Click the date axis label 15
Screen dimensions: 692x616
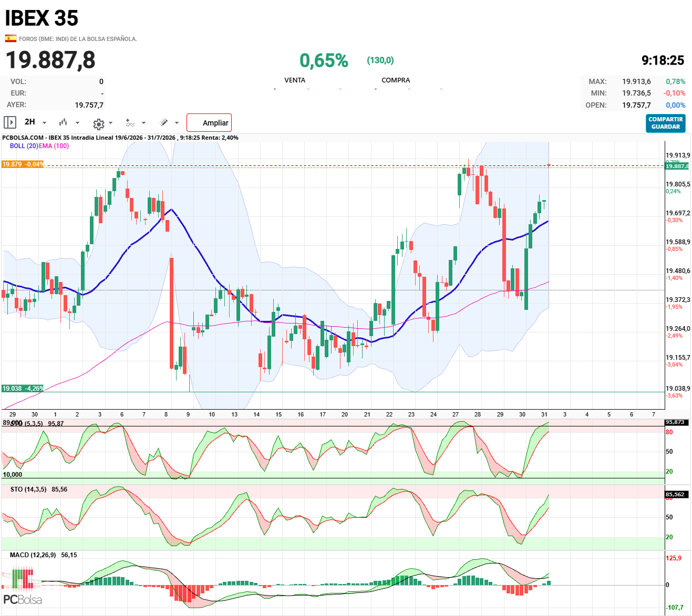[278, 414]
